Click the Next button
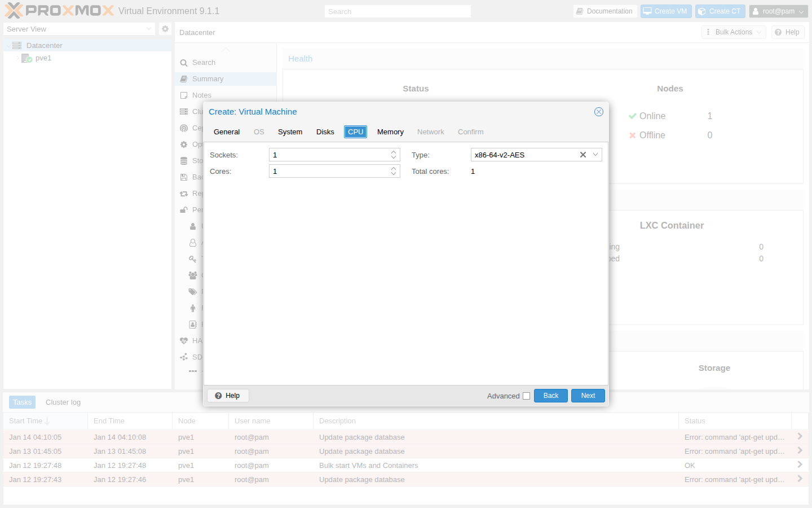 (x=588, y=395)
